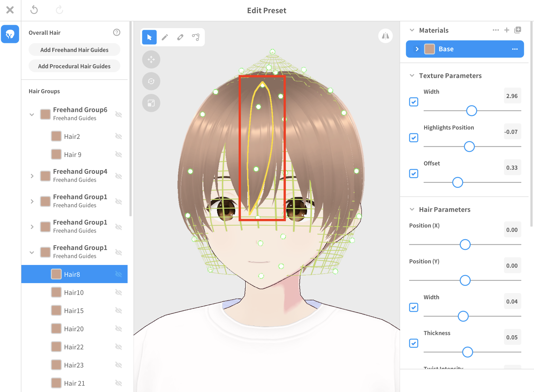Click the move gizmo button
The height and width of the screenshot is (392, 534).
[151, 59]
